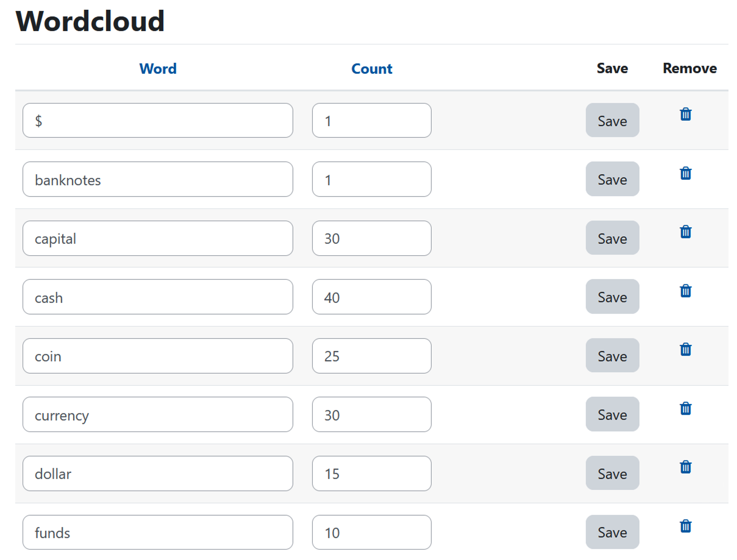The height and width of the screenshot is (560, 737).
Task: Click trash icon for 'capital' row
Action: 685,232
